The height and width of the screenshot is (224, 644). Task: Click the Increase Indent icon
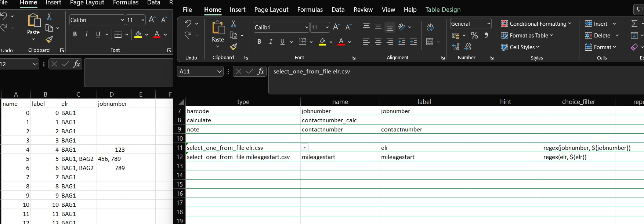coord(413,42)
